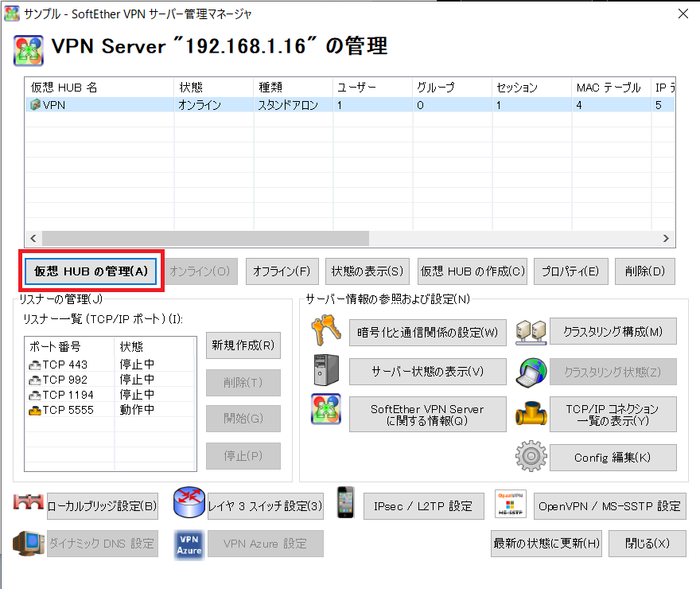Viewport: 700px width, 589px height.
Task: Click the computer monitor icon beside ダイナミック DNS
Action: pos(29,543)
